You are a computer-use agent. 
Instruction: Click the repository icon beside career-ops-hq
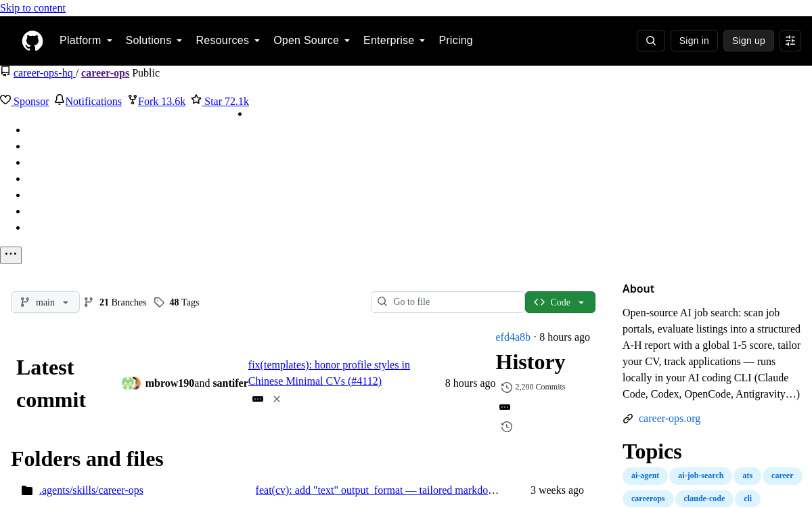(5, 72)
